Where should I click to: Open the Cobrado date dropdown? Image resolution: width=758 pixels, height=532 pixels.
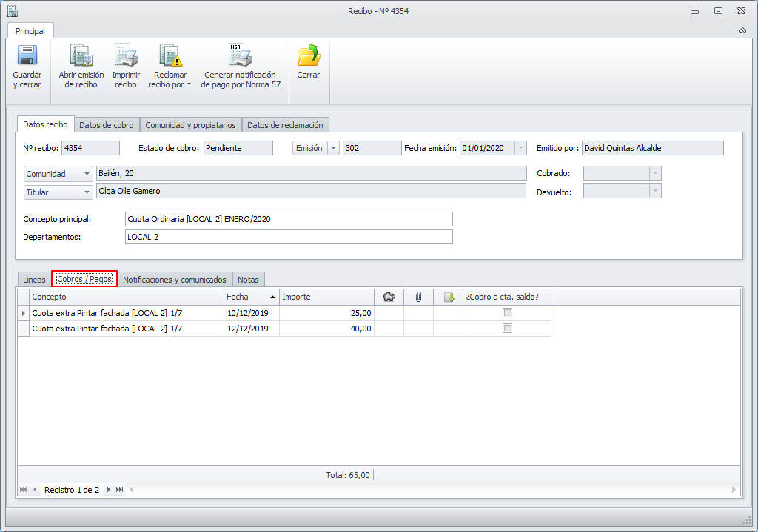tap(654, 173)
